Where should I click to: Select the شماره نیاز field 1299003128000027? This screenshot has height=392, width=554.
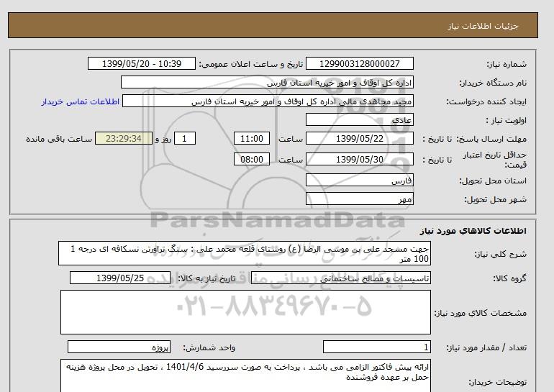pos(359,63)
